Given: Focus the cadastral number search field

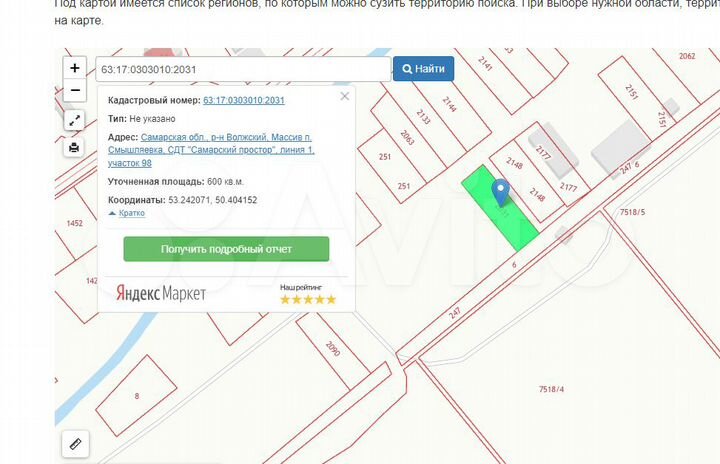Looking at the screenshot, I should pos(243,69).
